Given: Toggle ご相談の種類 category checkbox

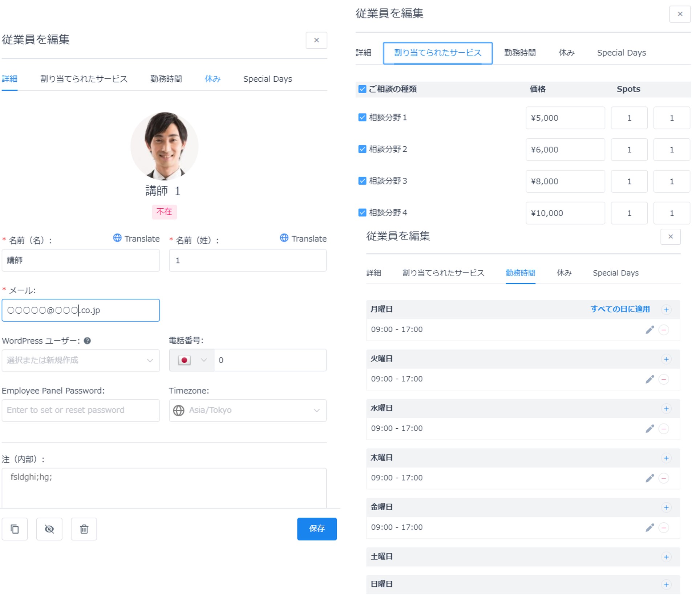Looking at the screenshot, I should coord(362,89).
